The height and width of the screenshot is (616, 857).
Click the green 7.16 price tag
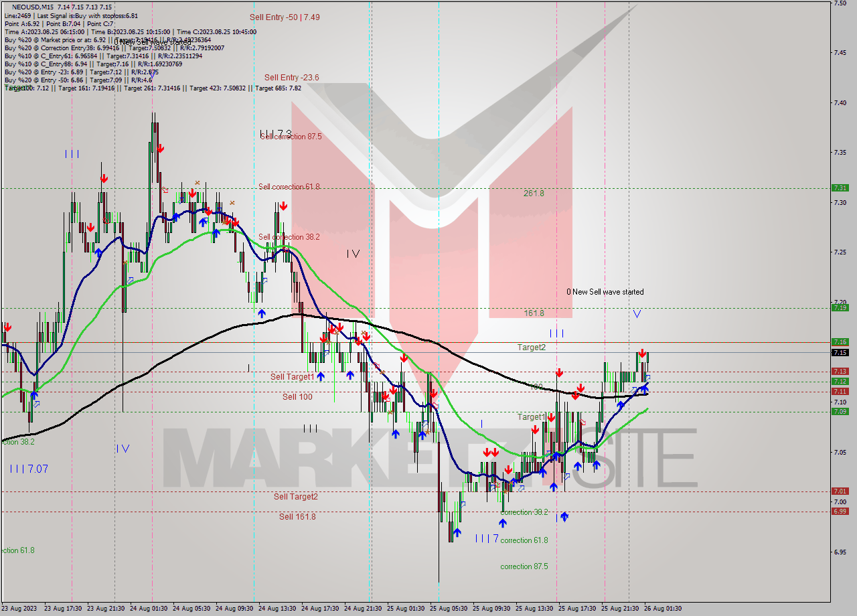tap(840, 342)
